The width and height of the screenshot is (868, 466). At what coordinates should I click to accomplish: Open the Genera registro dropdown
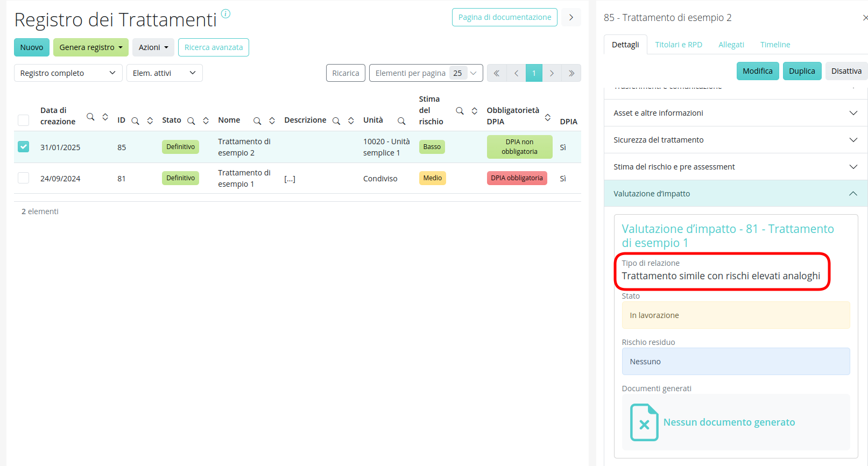coord(91,47)
